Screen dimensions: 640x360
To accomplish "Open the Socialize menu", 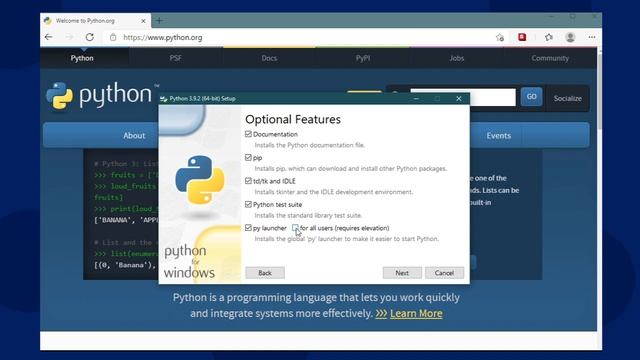I will pyautogui.click(x=567, y=98).
